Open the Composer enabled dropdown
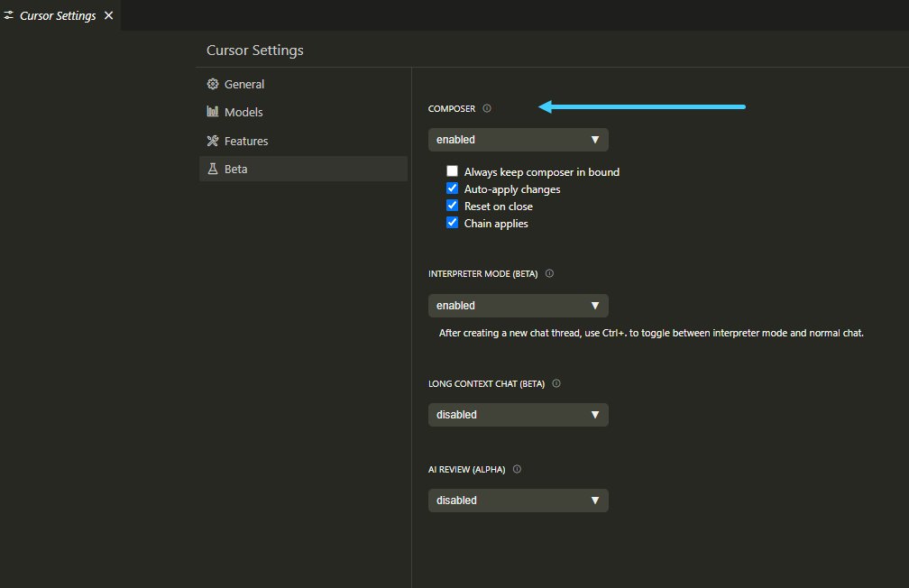The width and height of the screenshot is (909, 588). 519,140
